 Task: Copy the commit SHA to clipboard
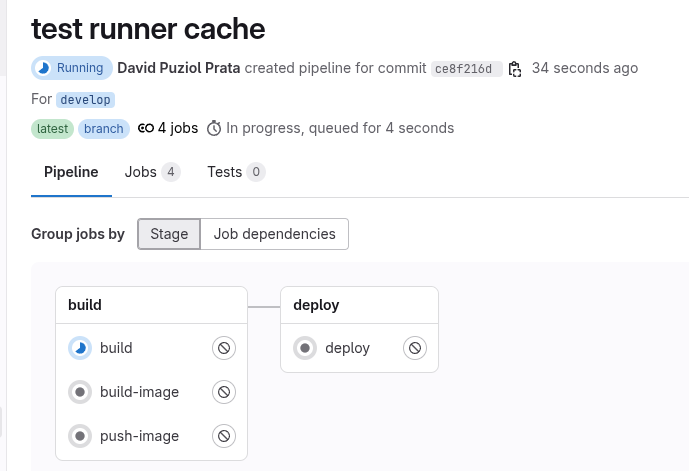tap(515, 69)
